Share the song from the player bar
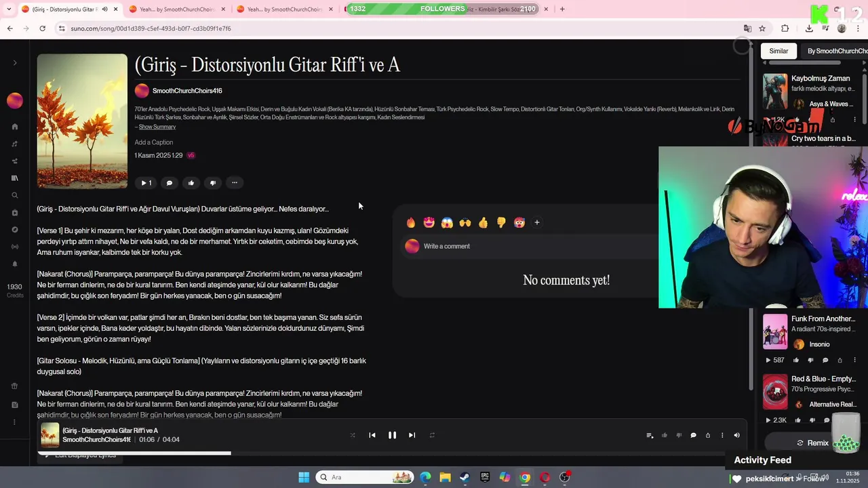The width and height of the screenshot is (868, 488). (x=708, y=435)
